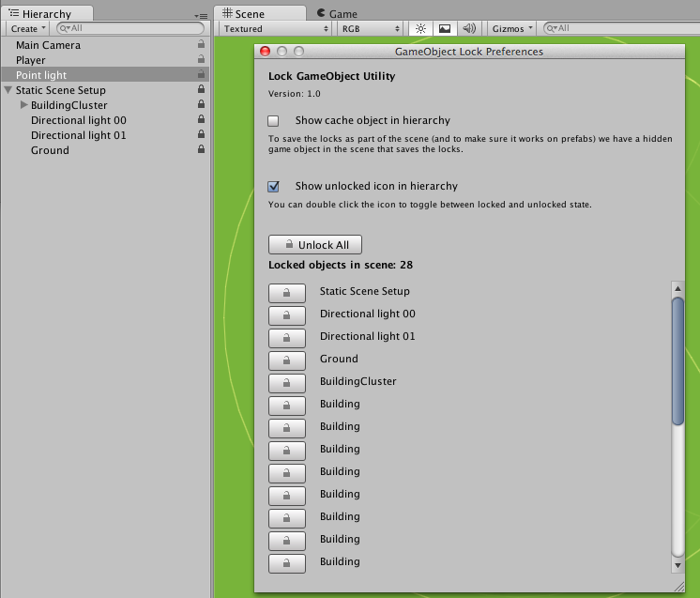This screenshot has height=598, width=700.
Task: Toggle lock icon beside BuildingCluster in Hierarchy
Action: tap(202, 103)
